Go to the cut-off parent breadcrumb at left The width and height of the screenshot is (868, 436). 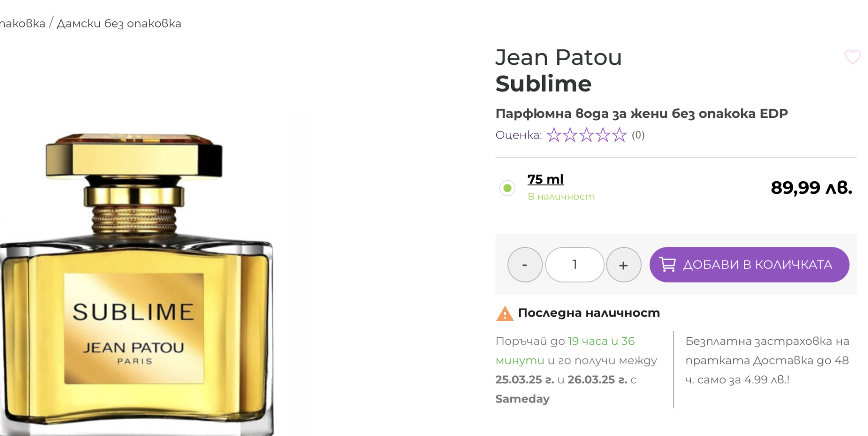22,23
